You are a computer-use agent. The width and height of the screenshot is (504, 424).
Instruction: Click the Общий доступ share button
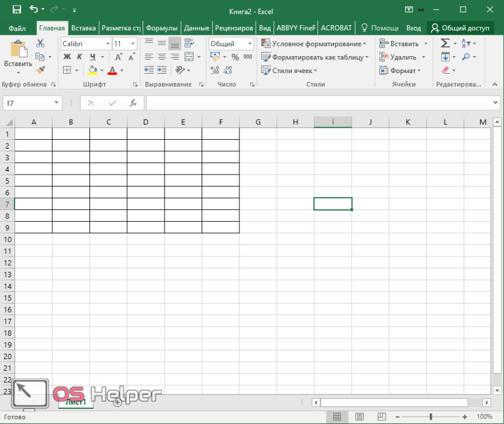(460, 28)
